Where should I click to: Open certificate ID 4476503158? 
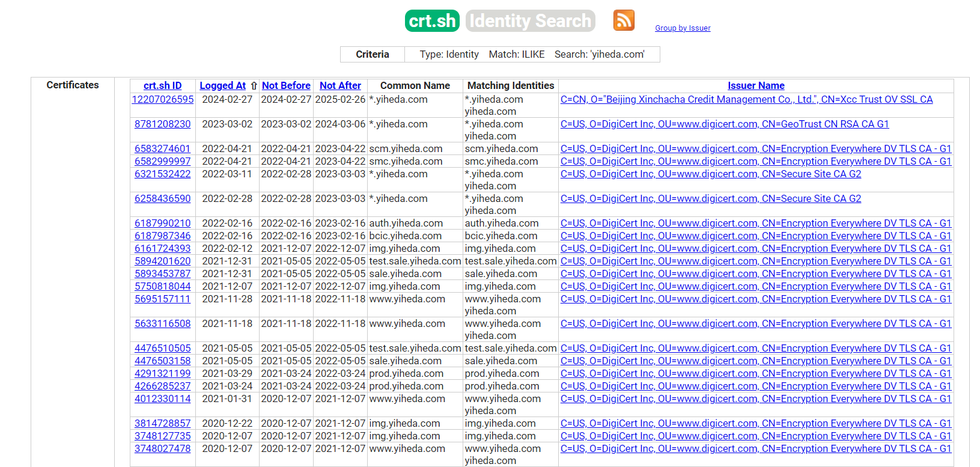point(163,361)
